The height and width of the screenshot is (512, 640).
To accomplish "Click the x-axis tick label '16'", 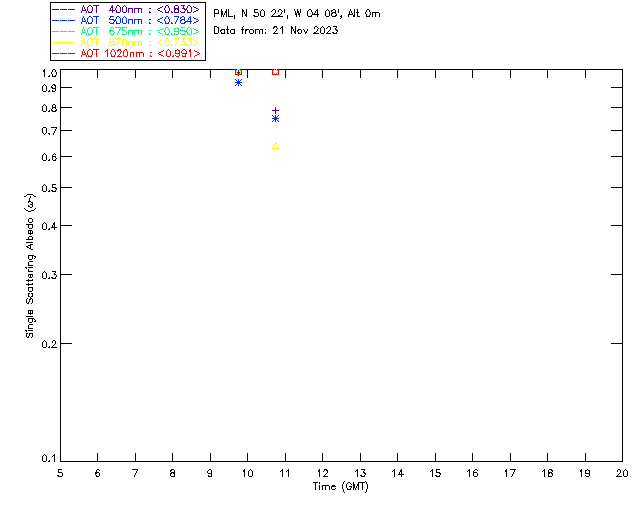I will pos(472,473).
